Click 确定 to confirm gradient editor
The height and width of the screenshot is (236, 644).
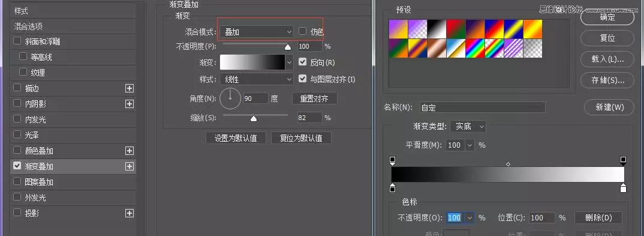pyautogui.click(x=607, y=17)
